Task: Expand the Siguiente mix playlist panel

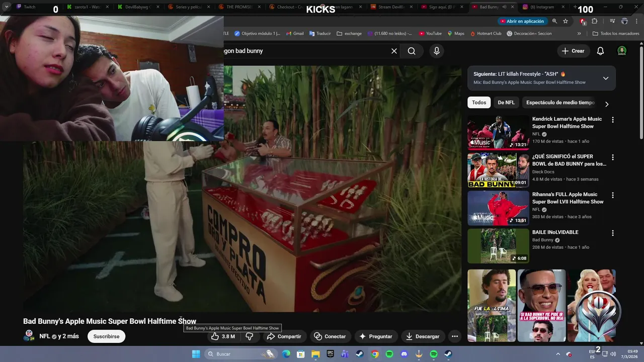Action: click(606, 78)
